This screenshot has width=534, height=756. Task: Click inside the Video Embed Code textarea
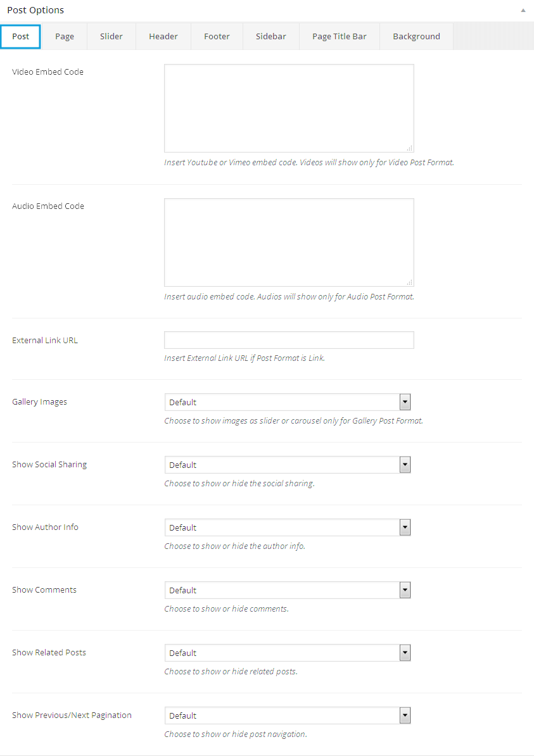pos(289,108)
